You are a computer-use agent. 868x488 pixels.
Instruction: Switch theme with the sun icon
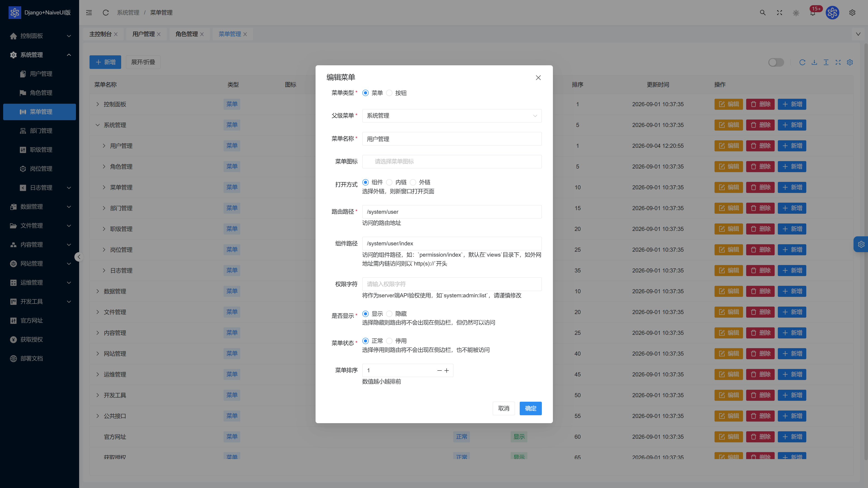796,13
